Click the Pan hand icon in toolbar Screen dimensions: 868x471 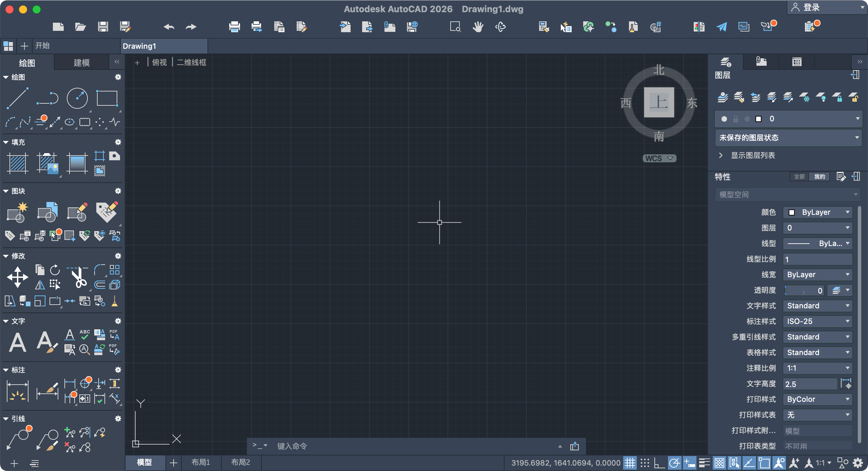[x=478, y=27]
